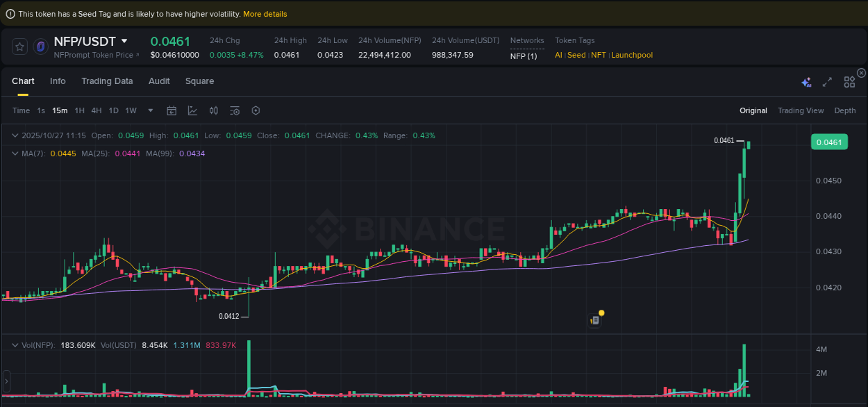868x407 pixels.
Task: Open the date range calendar picker
Action: coord(172,110)
